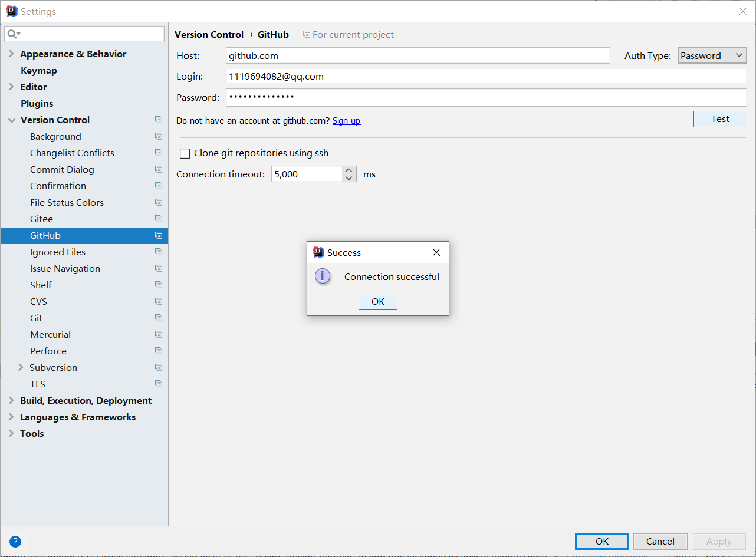This screenshot has height=557, width=756.
Task: Select the Mercurial settings entry
Action: 50,334
